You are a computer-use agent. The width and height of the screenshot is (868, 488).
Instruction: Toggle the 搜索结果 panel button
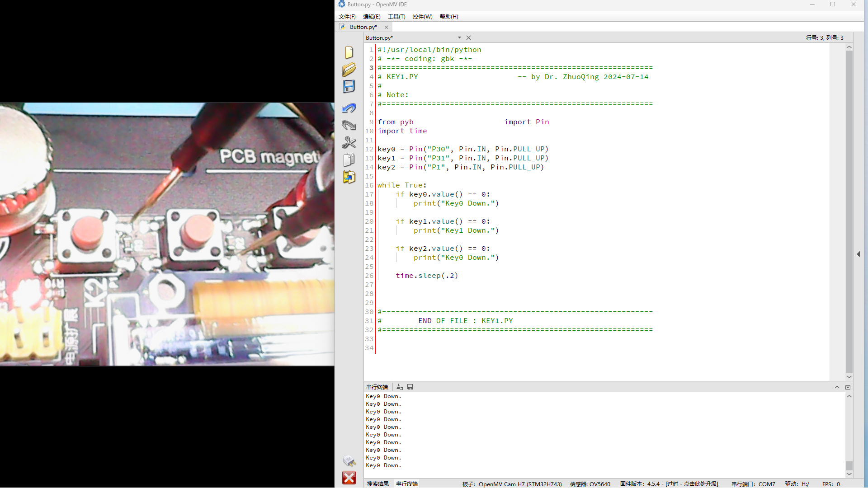coord(377,484)
